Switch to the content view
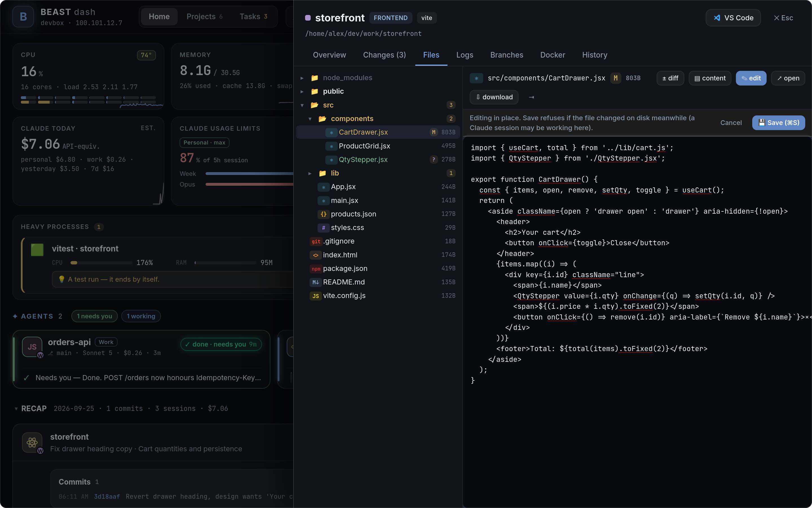Screen dimensions: 812x508 tap(710, 78)
